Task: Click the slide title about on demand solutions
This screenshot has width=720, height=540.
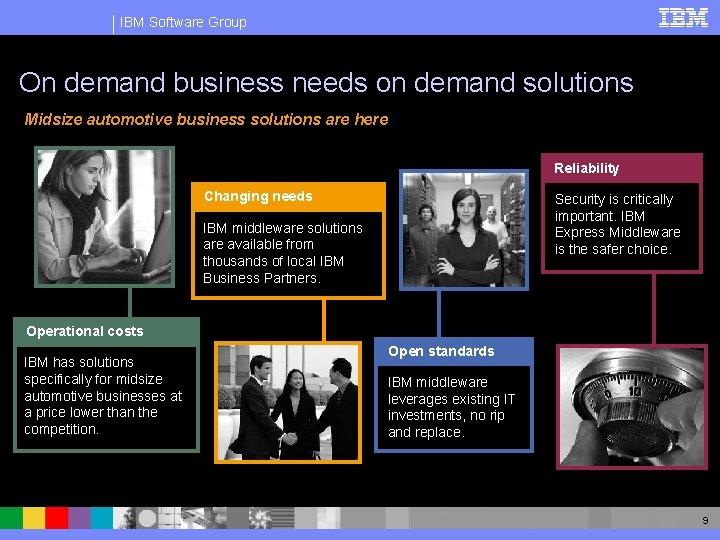Action: tap(326, 83)
